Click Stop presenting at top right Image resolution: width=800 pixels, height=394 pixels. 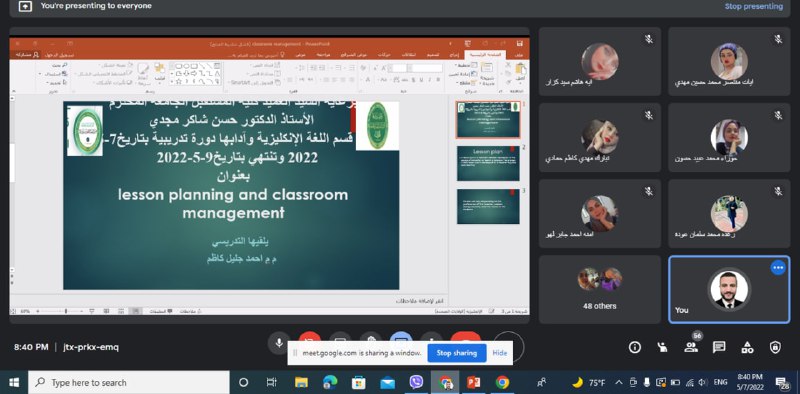(x=754, y=6)
